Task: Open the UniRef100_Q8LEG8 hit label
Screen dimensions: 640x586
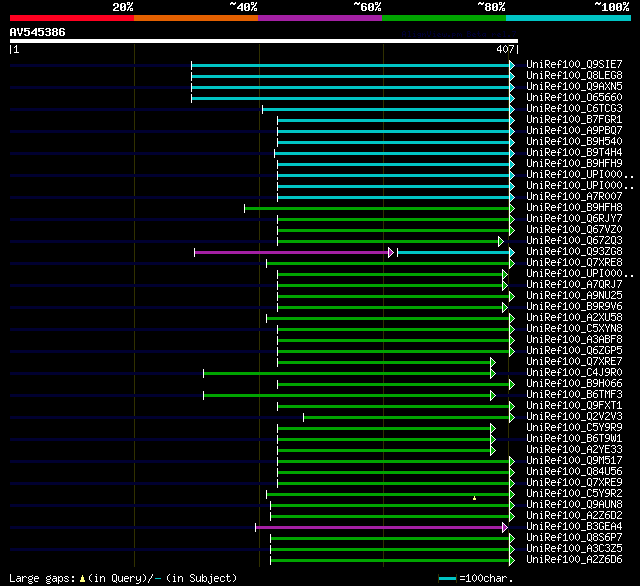Action: pos(574,75)
